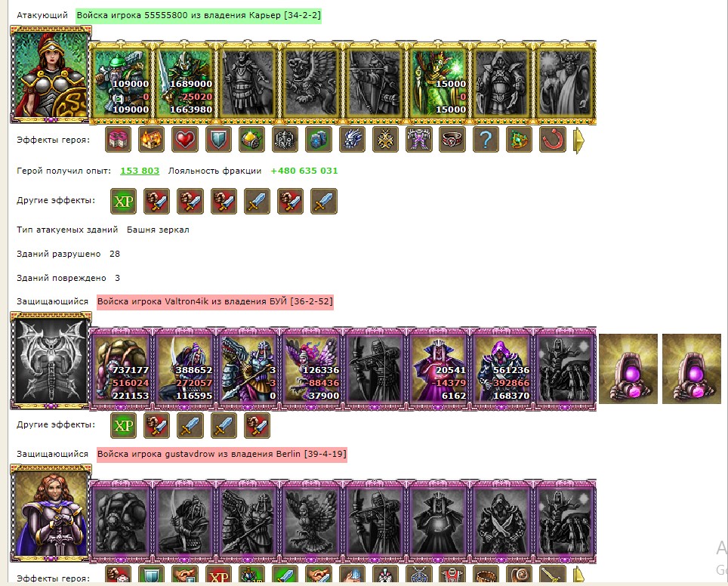The image size is (728, 586).
Task: Click defender label Войска игрока gustavdrow
Action: pos(222,454)
